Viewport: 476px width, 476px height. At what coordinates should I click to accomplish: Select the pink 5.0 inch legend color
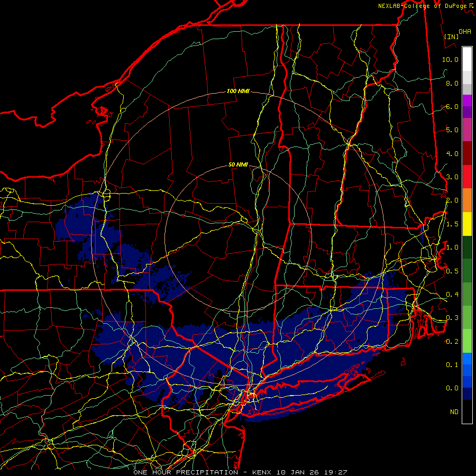click(x=467, y=130)
